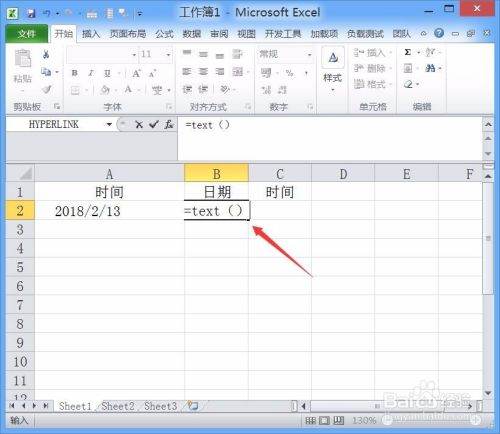Screen dimensions: 500x434
Task: Switch to the Sheet2 worksheet tab
Action: (x=118, y=406)
